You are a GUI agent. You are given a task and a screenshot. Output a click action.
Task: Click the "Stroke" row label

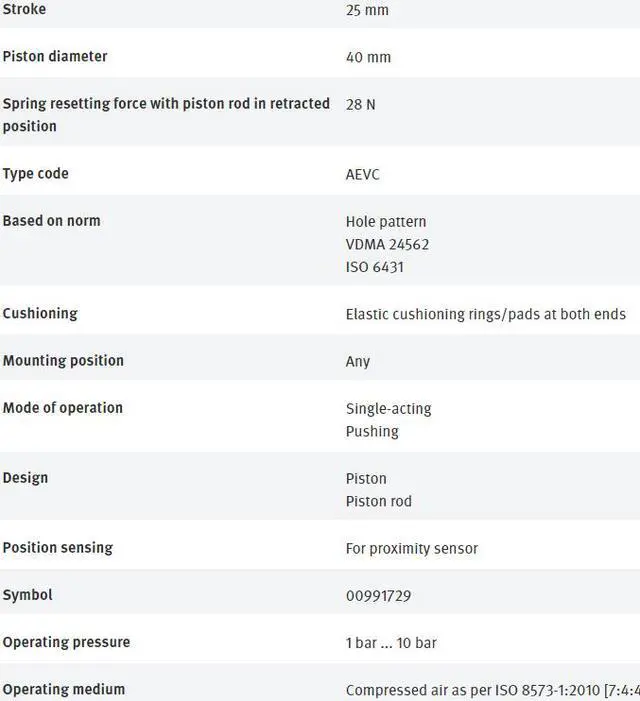(24, 9)
